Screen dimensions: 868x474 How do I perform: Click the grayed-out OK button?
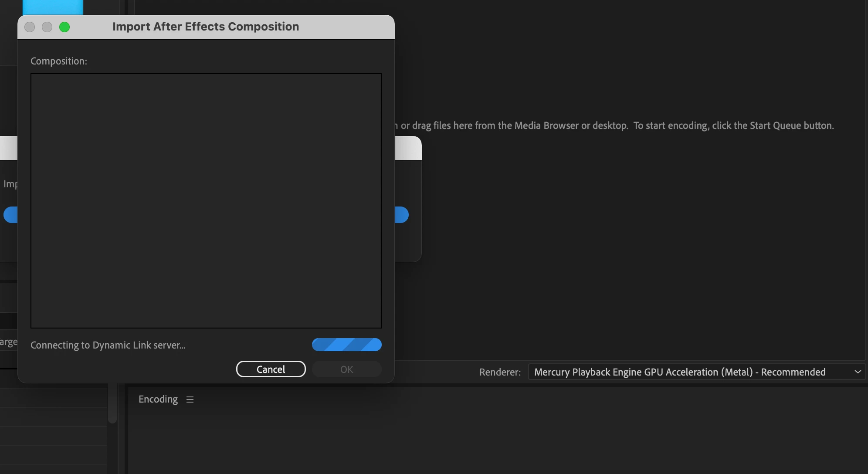click(x=346, y=369)
